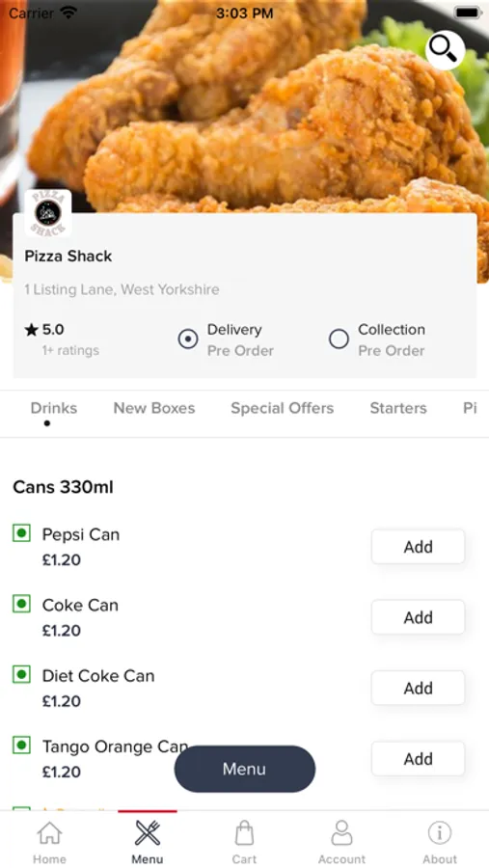
Task: Add Pepsi Can to cart
Action: click(419, 547)
